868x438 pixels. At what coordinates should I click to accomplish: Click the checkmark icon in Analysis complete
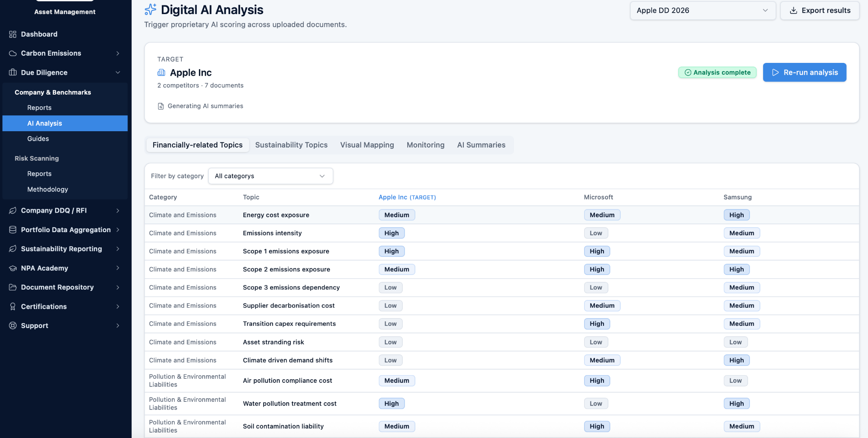click(688, 72)
